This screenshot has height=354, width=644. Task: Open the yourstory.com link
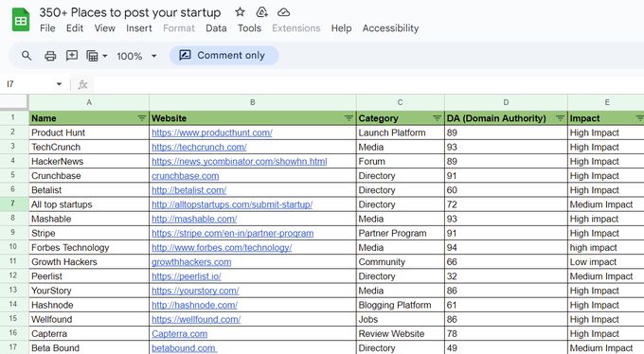click(x=195, y=291)
